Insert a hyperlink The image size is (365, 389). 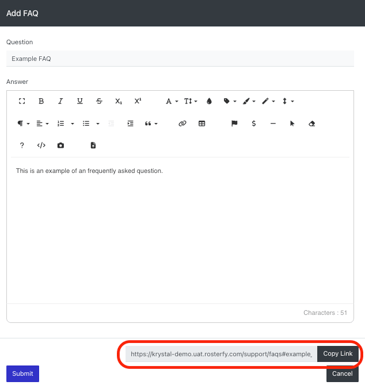tap(182, 124)
